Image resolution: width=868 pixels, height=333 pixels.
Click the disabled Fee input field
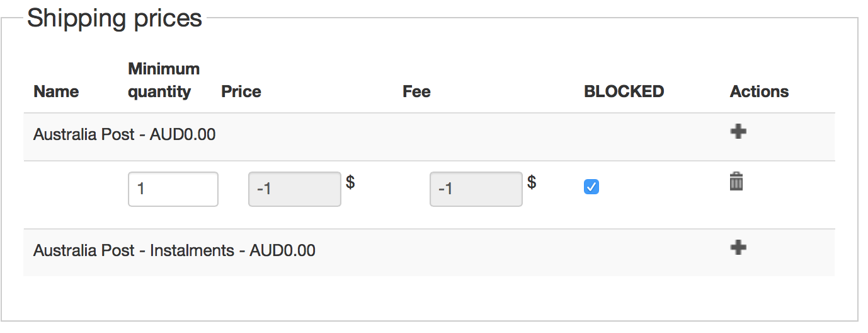tap(476, 189)
